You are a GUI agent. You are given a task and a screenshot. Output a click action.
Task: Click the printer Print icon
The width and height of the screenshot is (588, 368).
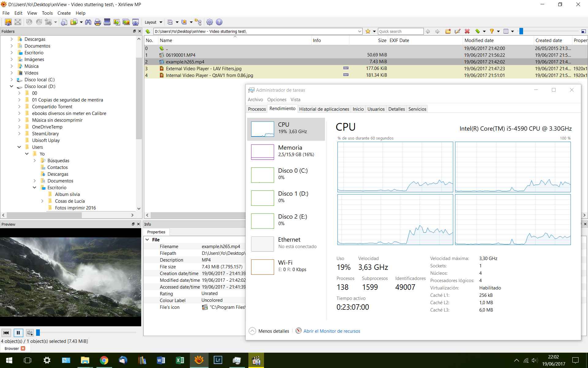point(98,22)
